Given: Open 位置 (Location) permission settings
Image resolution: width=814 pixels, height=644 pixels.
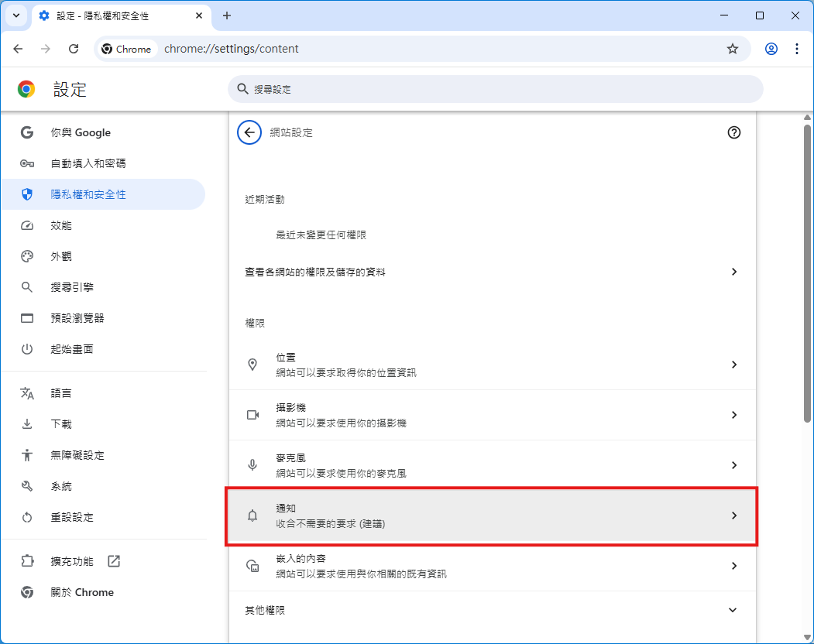Looking at the screenshot, I should pyautogui.click(x=492, y=364).
